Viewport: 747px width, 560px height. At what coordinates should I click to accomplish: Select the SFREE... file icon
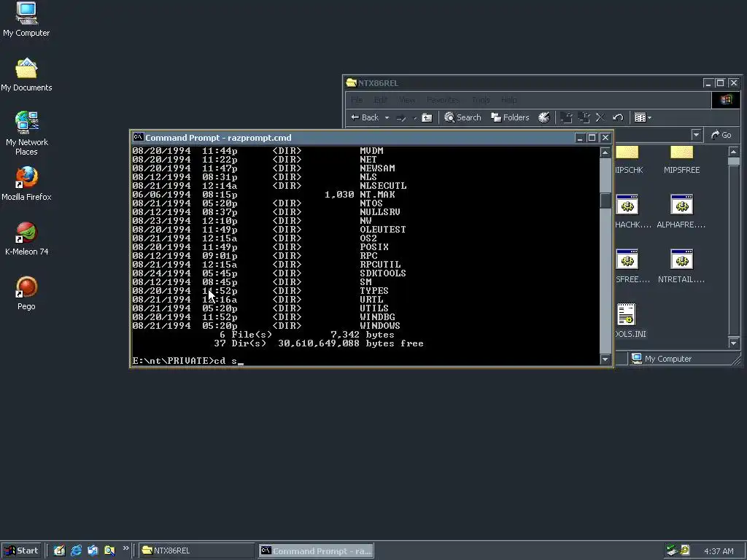[632, 266]
